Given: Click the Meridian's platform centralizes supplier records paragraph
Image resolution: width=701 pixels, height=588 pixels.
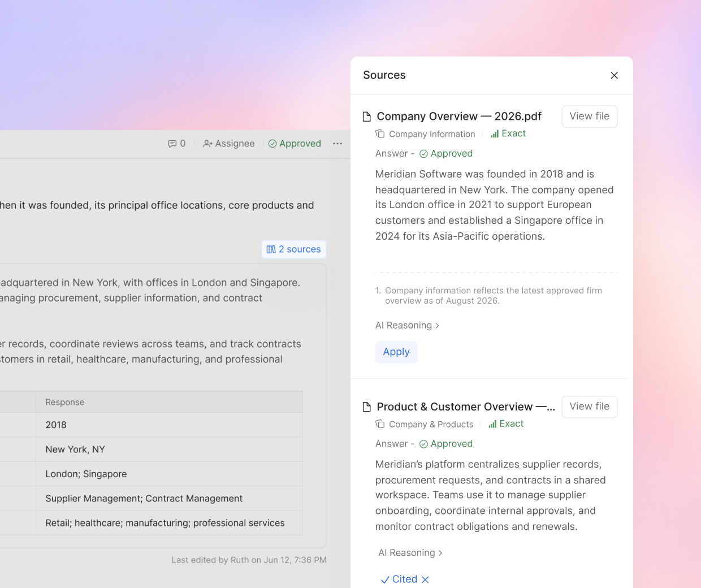Looking at the screenshot, I should tap(491, 495).
